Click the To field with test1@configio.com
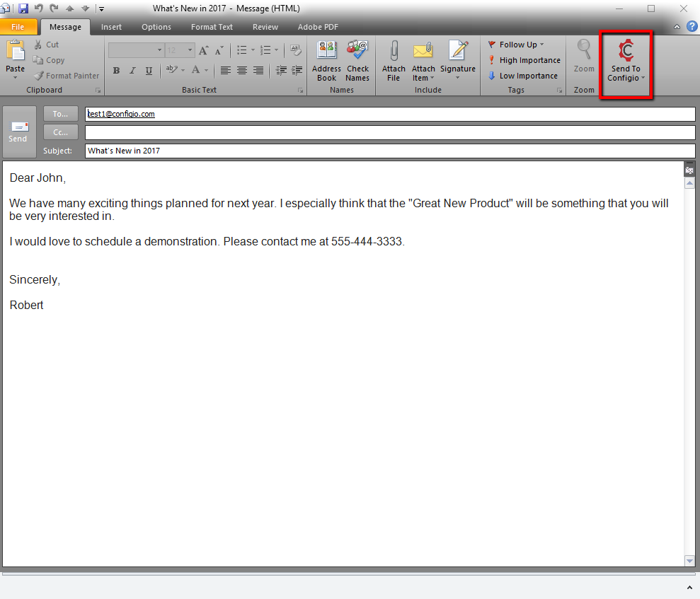The image size is (700, 599). [x=390, y=114]
